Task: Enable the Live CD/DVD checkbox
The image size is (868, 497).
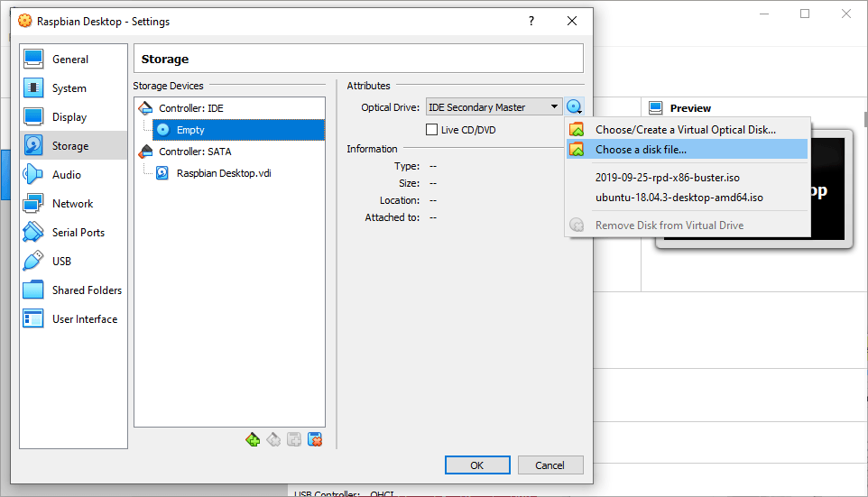Action: [x=432, y=130]
